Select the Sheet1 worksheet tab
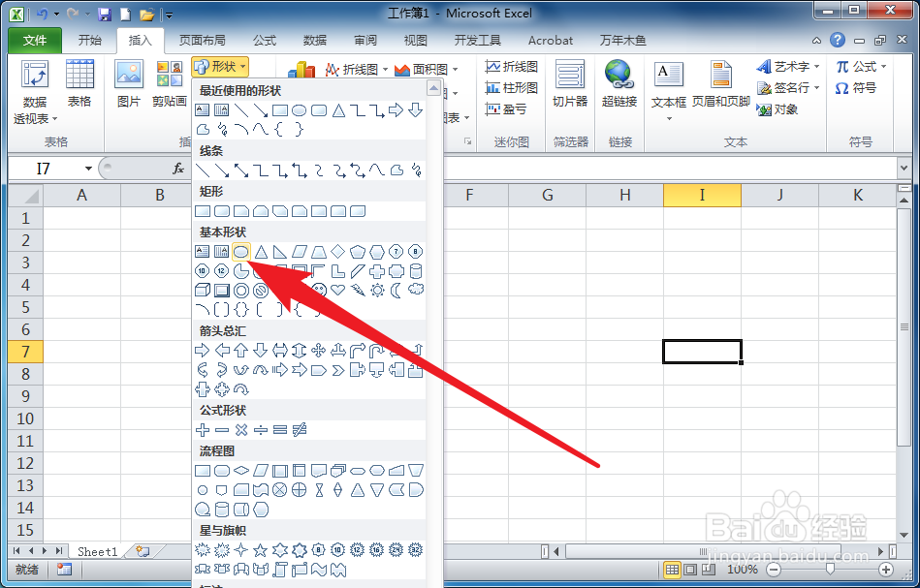Image resolution: width=920 pixels, height=588 pixels. click(97, 551)
